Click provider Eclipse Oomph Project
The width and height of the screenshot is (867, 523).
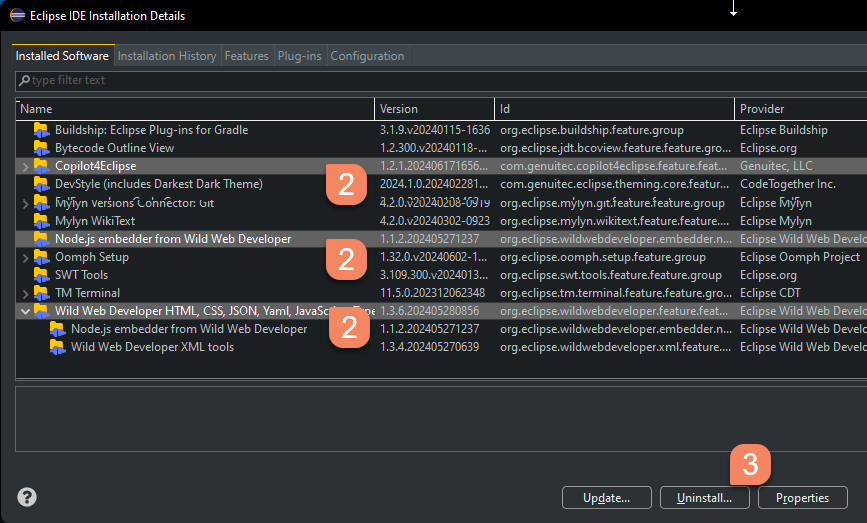click(800, 257)
